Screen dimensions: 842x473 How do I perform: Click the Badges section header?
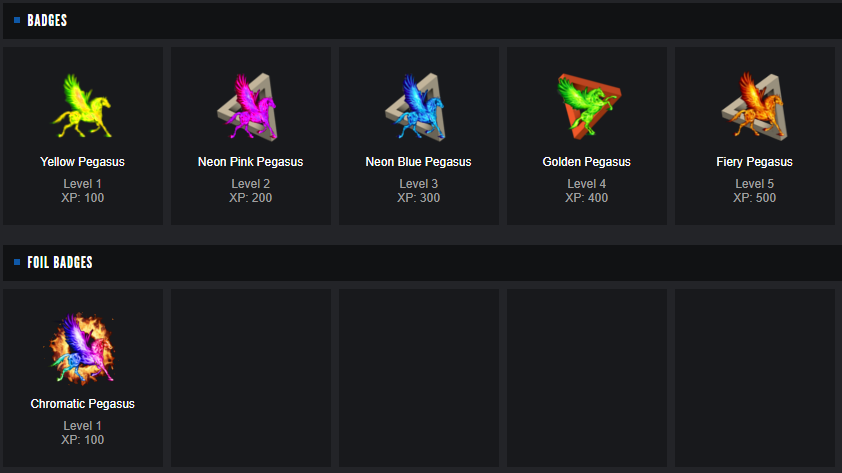tap(47, 20)
